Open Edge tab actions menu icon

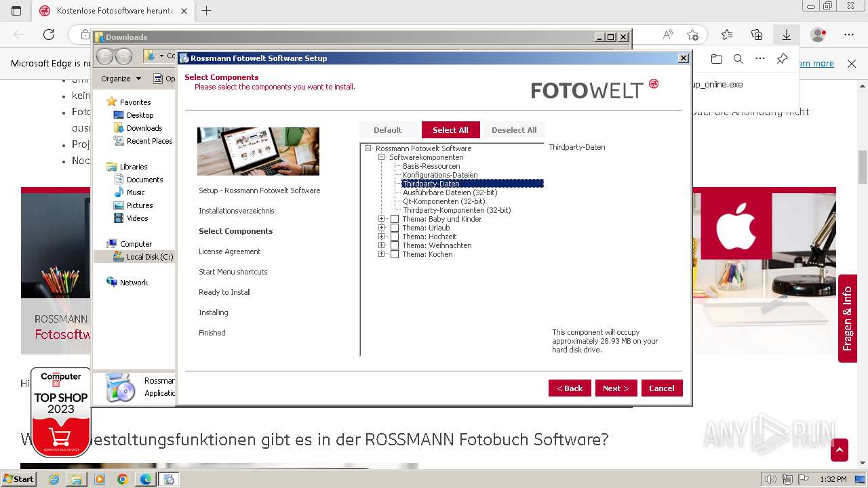16,11
